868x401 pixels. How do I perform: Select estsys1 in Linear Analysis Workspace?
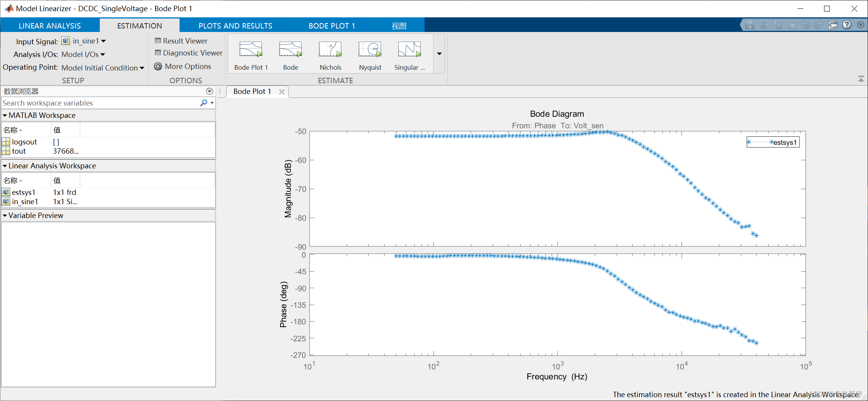[108, 192]
